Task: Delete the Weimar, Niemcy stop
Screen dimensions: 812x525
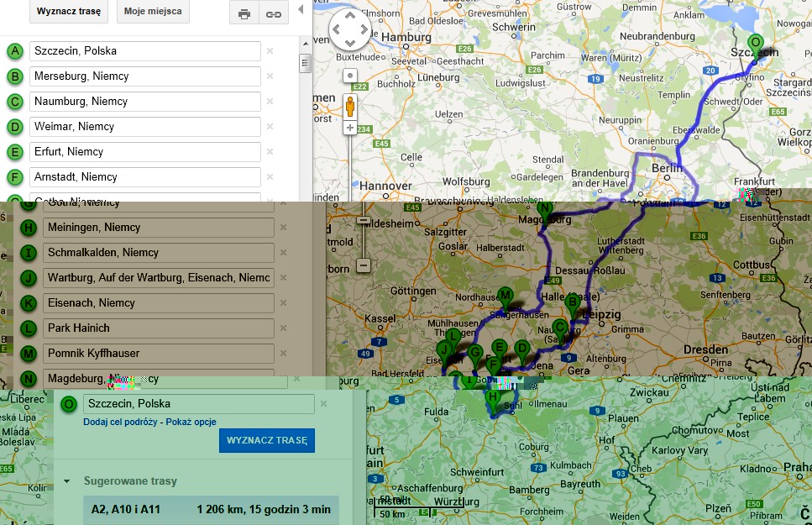Action: pos(270,127)
